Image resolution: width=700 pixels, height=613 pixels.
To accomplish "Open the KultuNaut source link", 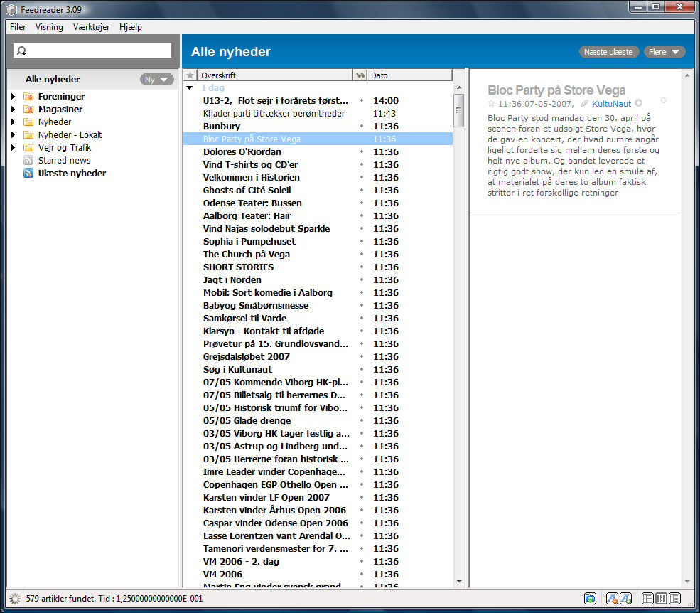I will [x=611, y=104].
